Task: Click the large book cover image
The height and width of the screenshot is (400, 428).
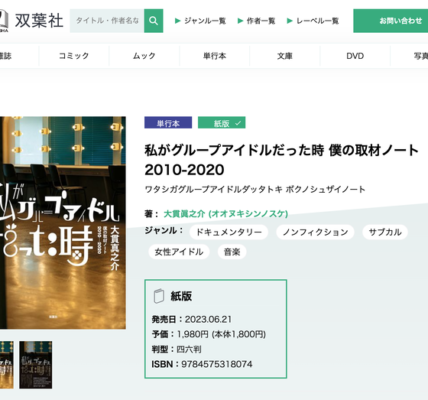Action: (63, 223)
